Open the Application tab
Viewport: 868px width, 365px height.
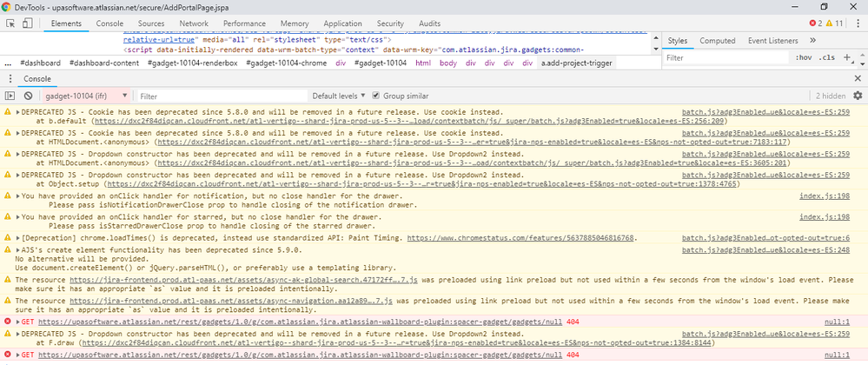[x=342, y=23]
